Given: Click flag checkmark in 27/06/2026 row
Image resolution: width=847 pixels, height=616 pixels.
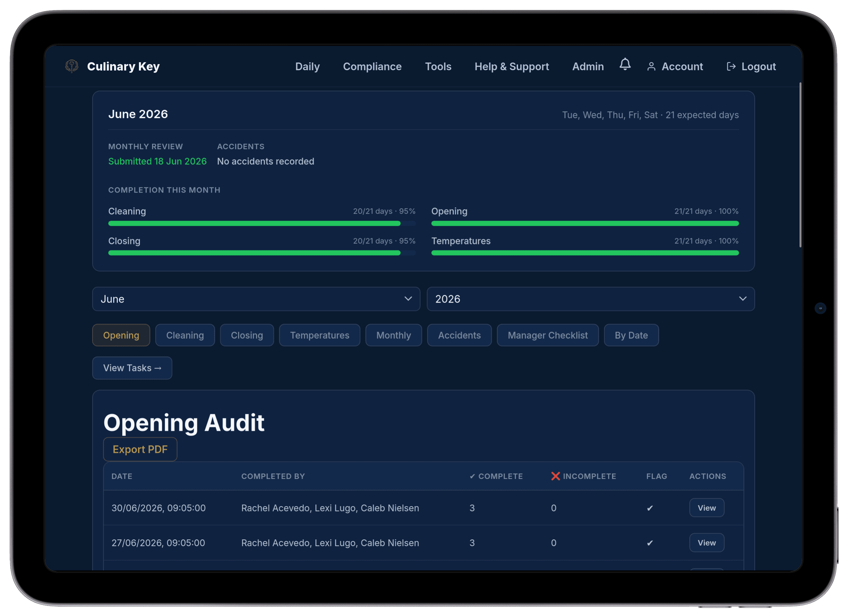Looking at the screenshot, I should coord(650,543).
